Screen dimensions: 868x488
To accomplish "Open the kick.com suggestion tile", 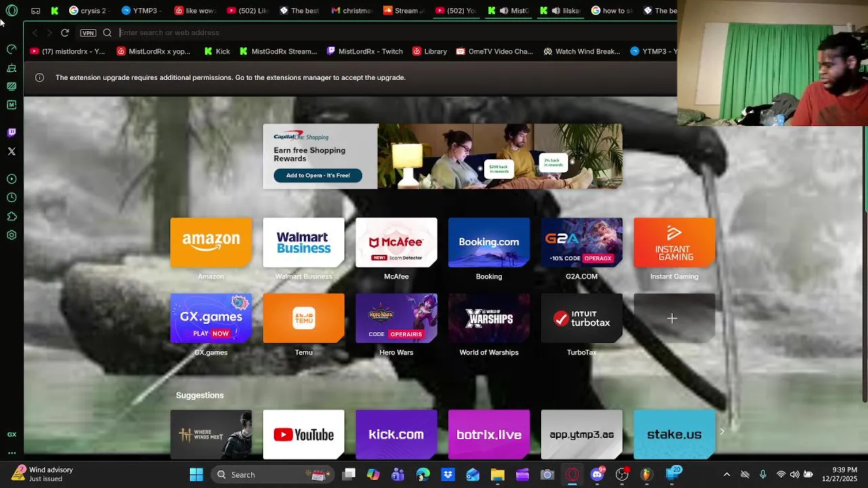I will (396, 434).
